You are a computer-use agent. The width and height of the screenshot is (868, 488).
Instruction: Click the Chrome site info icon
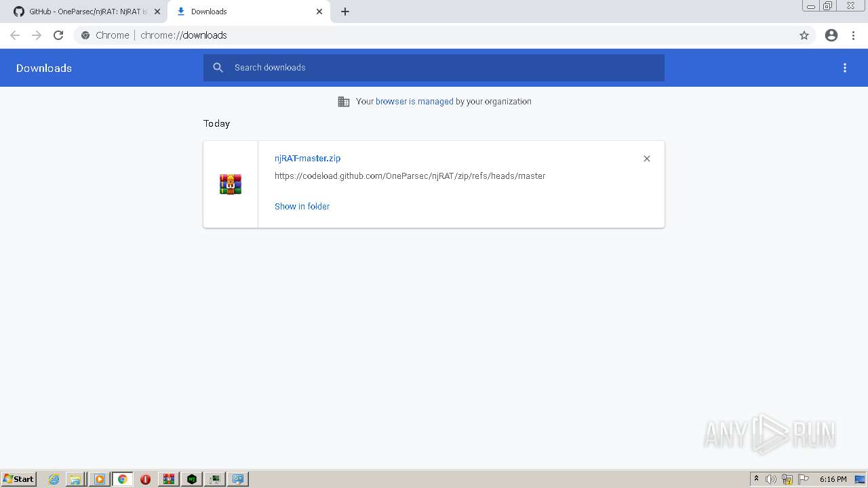click(x=85, y=35)
